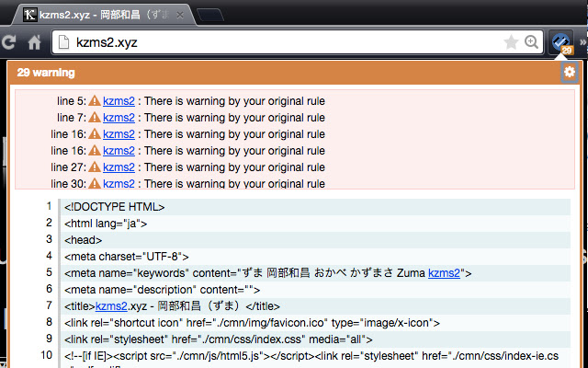Image resolution: width=588 pixels, height=368 pixels.
Task: Click the address bar showing kzms2.xyz
Action: [276, 42]
